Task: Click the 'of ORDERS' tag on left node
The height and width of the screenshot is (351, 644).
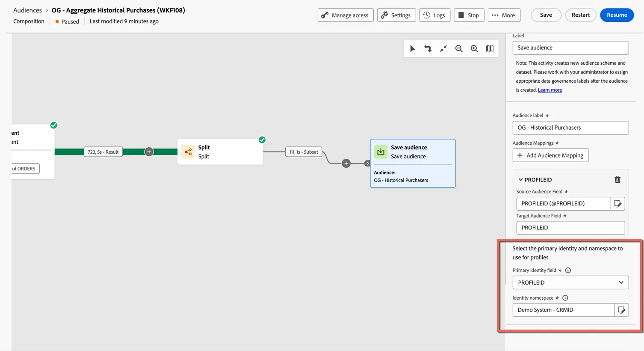Action: pyautogui.click(x=25, y=169)
